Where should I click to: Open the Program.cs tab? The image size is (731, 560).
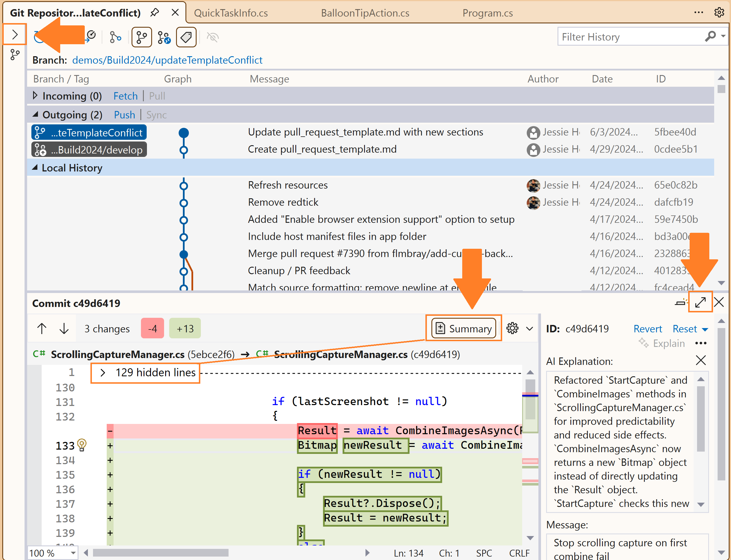tap(487, 13)
